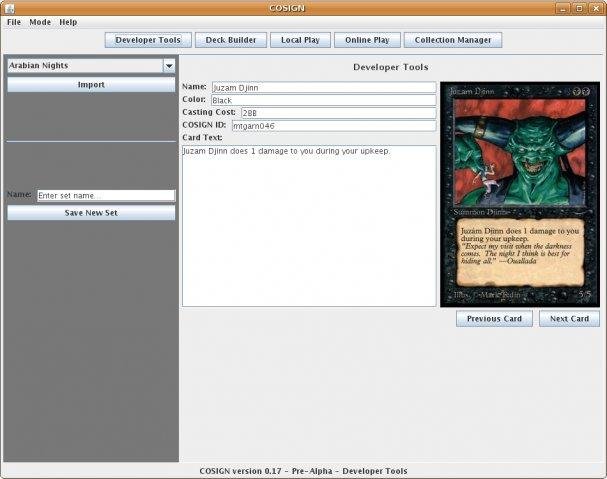Open the Help menu
The image size is (607, 479).
coord(68,22)
